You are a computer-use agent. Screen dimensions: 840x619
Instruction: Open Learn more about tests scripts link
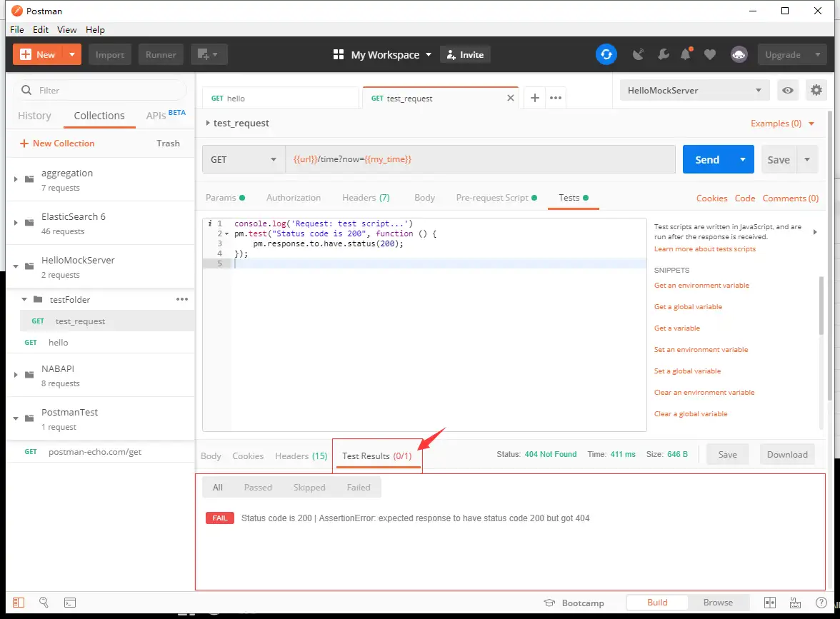click(x=704, y=249)
